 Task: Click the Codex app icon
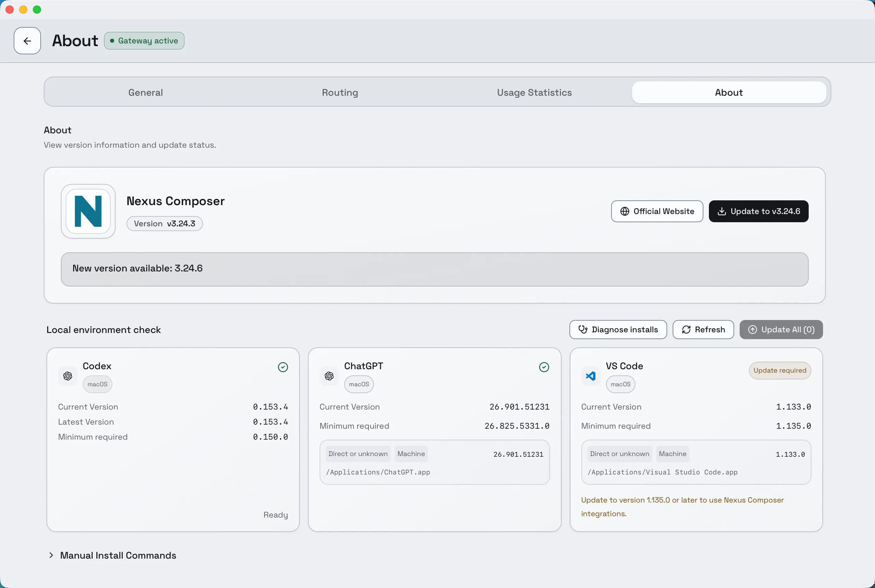[x=68, y=376]
